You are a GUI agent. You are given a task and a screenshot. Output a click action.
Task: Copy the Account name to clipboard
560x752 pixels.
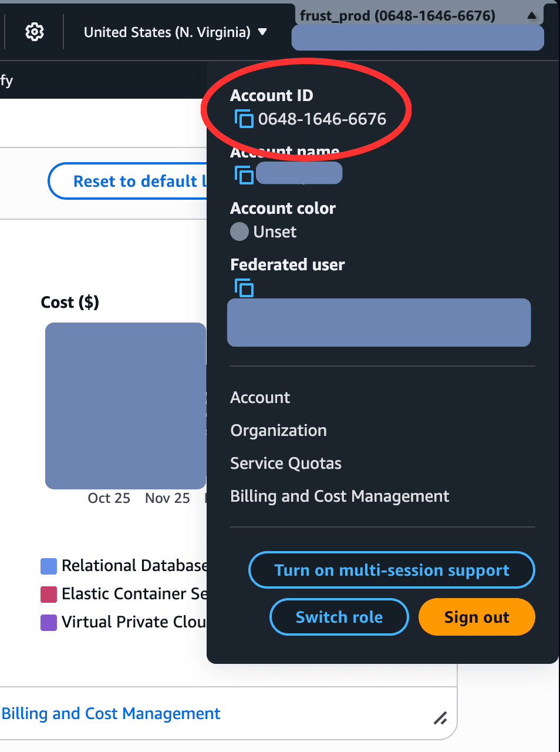click(242, 173)
